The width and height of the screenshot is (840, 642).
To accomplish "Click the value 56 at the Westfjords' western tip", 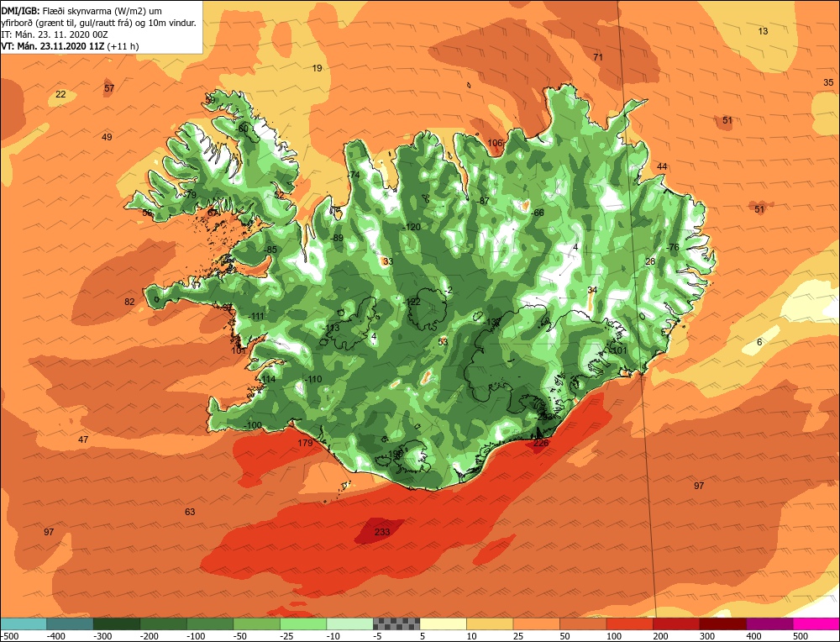I will [147, 213].
